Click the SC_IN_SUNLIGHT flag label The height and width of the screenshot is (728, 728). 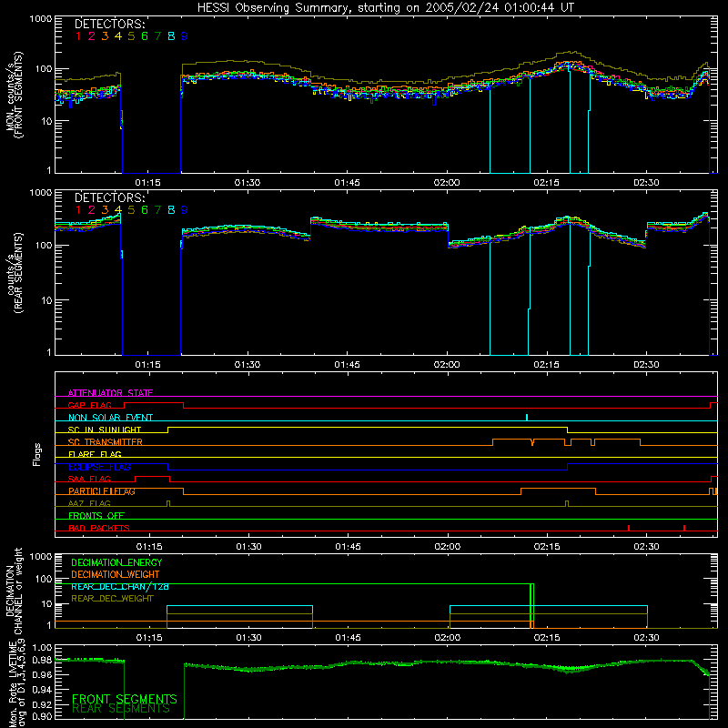pos(105,430)
